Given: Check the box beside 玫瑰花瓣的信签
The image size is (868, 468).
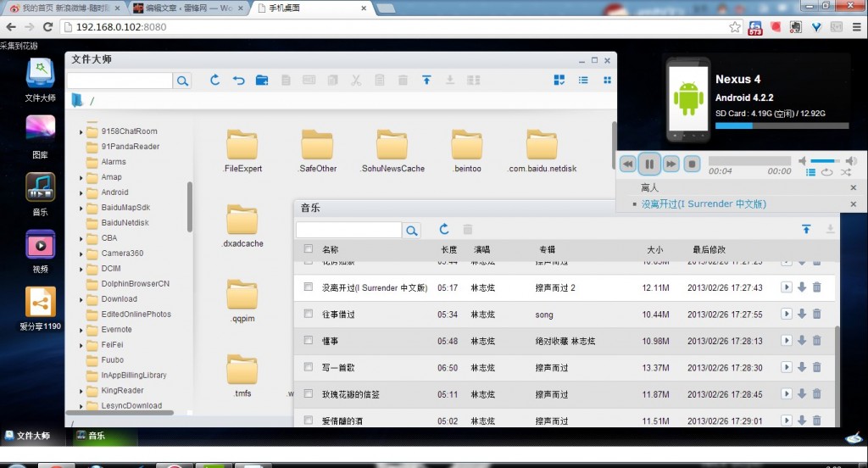Looking at the screenshot, I should click(x=309, y=394).
